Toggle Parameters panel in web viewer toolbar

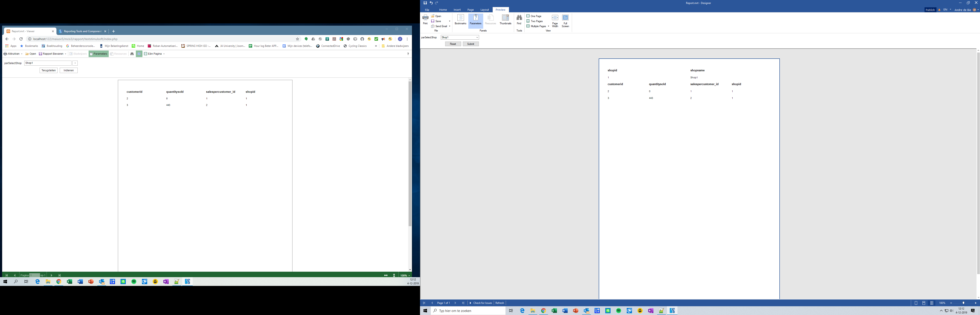98,54
